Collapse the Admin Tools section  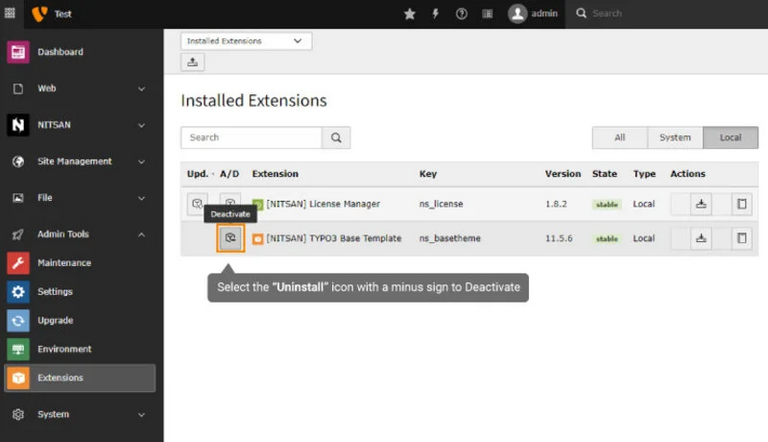pyautogui.click(x=80, y=234)
